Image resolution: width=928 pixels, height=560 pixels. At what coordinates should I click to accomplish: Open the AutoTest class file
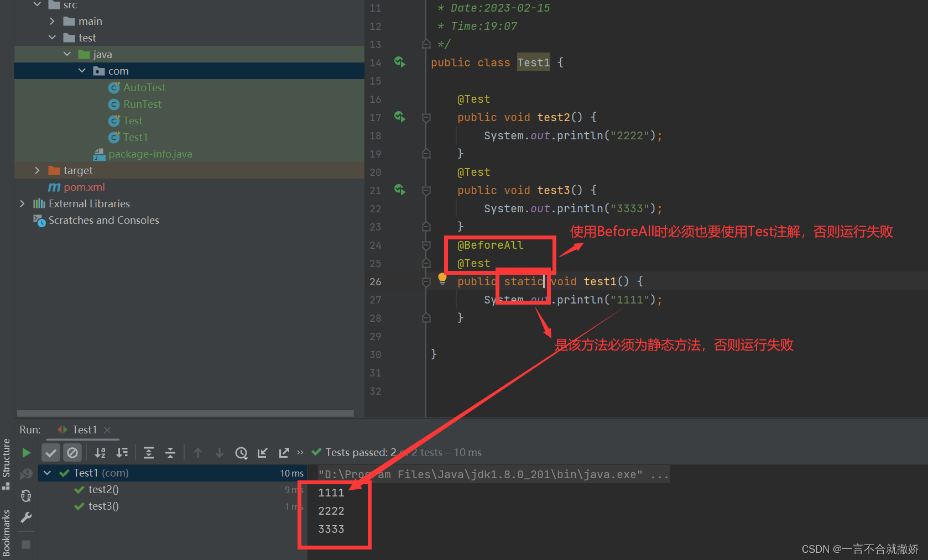click(144, 87)
